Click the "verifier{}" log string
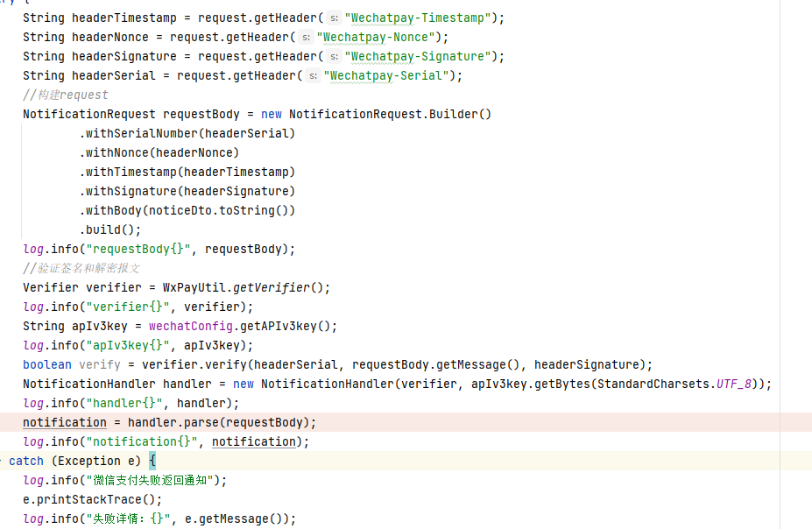Viewport: 812px width, 529px height. (x=127, y=307)
